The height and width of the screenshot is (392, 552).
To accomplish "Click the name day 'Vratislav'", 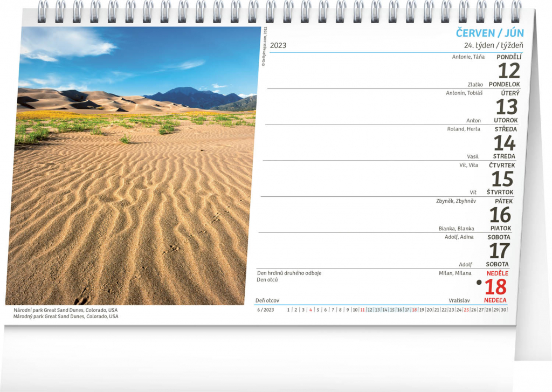I will tap(459, 300).
